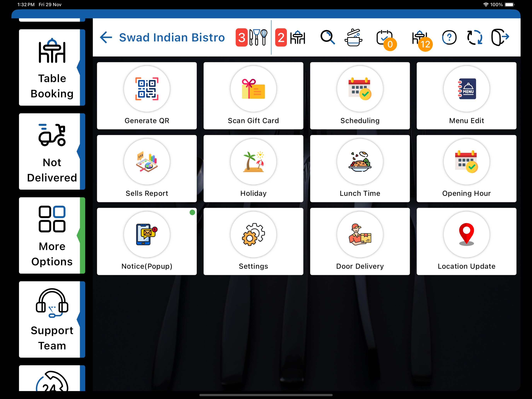Open the Scheduling calendar tile
This screenshot has width=532, height=399.
tap(360, 96)
